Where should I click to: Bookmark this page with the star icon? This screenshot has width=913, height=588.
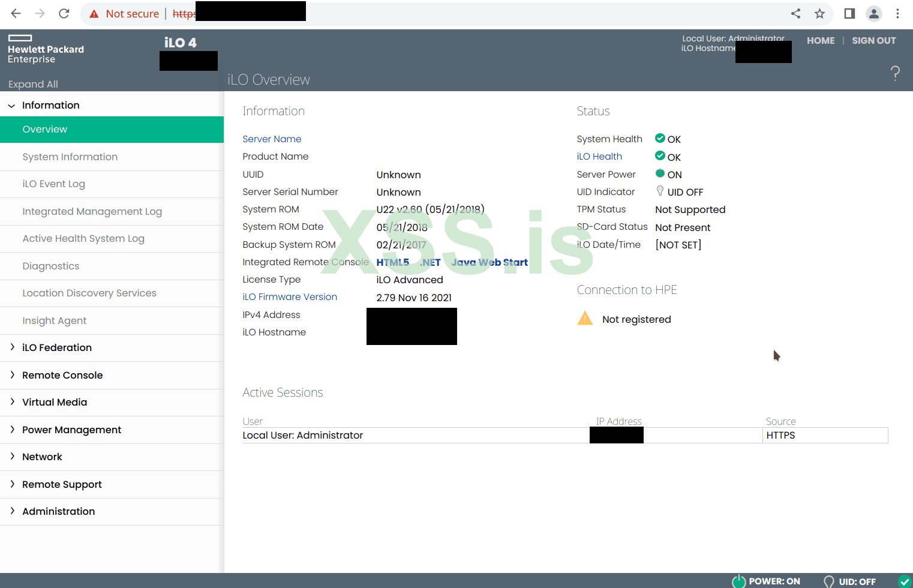[x=820, y=13]
